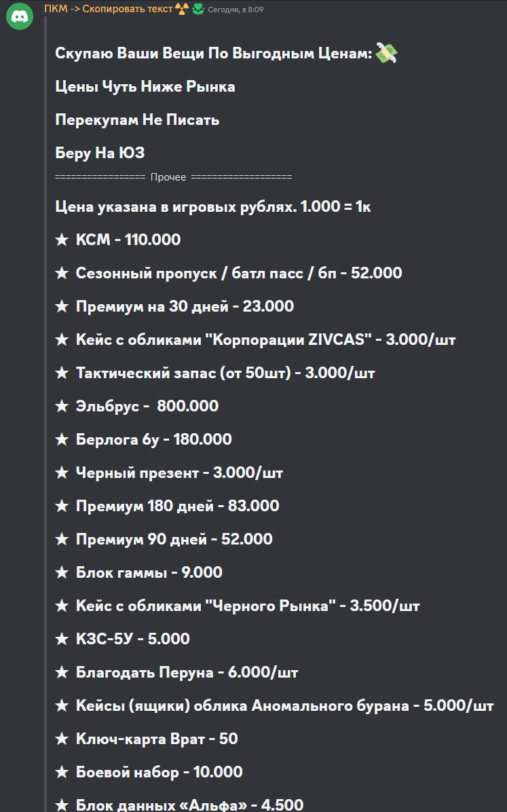Click the 'Благодать Перуна' price entry

pos(176,672)
